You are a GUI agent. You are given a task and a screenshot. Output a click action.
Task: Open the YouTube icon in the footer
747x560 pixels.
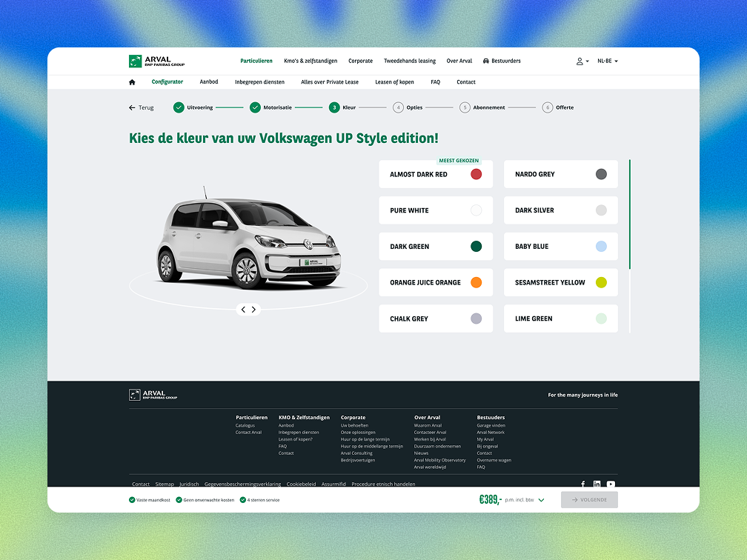[611, 484]
